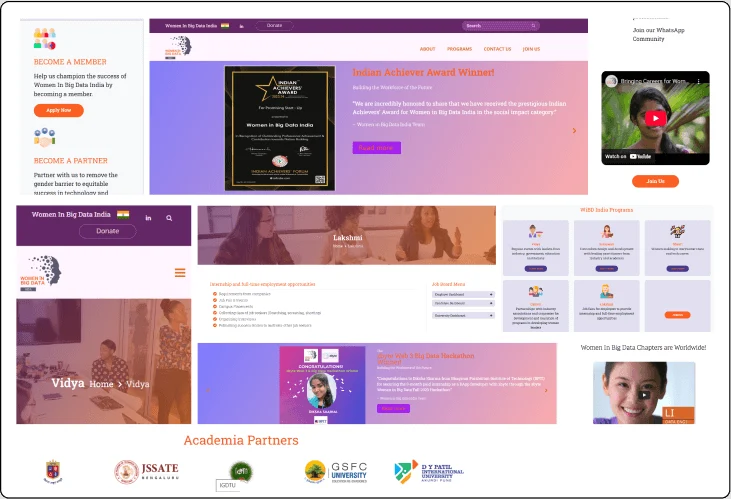This screenshot has height=499, width=731.
Task: Click the Women in Big Data logo in the desktop header
Action: (178, 48)
